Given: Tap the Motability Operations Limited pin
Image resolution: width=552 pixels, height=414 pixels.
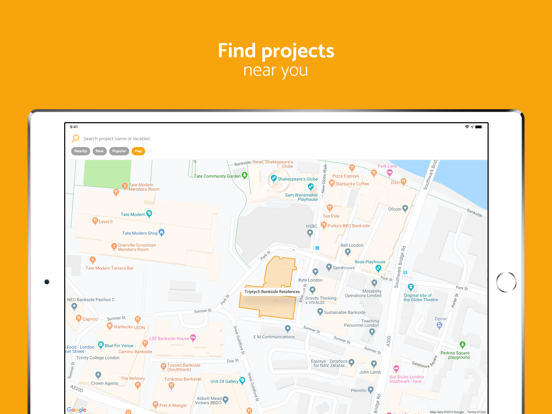Looking at the screenshot, I should coord(374,283).
